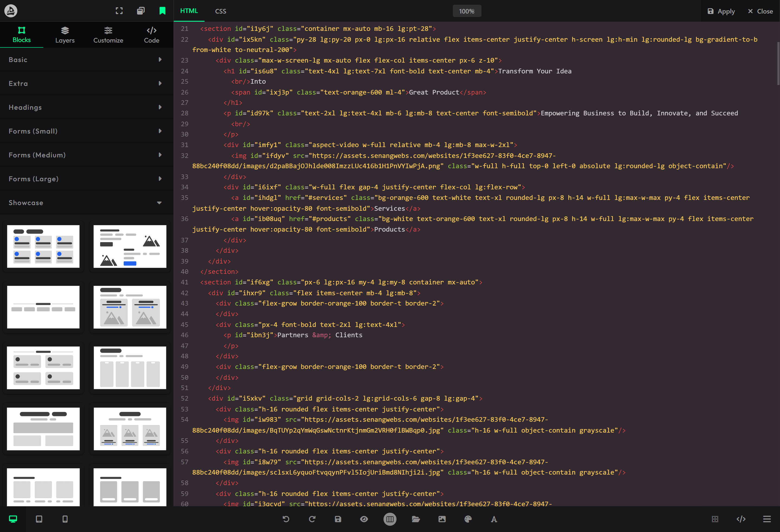Click the typography letter A icon
This screenshot has width=780, height=532.
(x=494, y=519)
